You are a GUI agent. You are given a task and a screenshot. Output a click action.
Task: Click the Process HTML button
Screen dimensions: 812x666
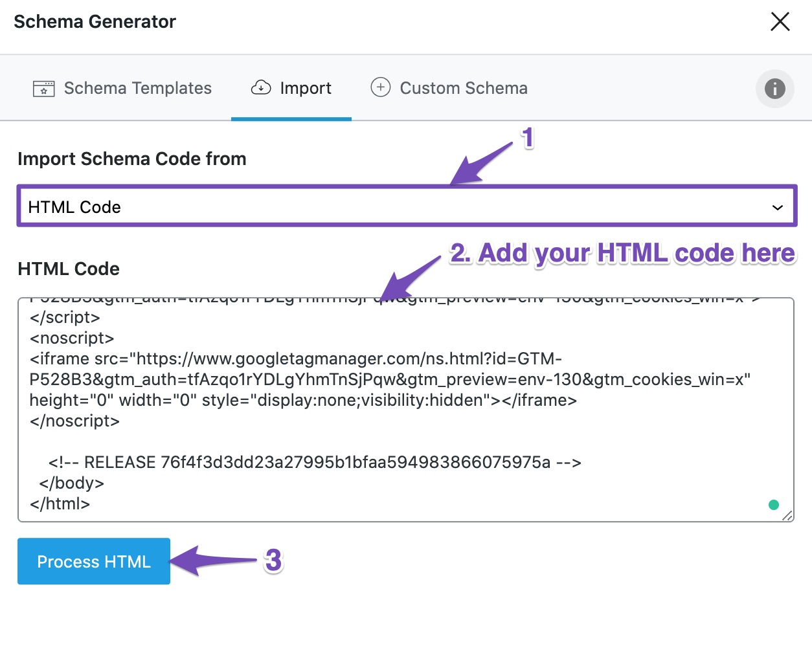click(x=94, y=561)
